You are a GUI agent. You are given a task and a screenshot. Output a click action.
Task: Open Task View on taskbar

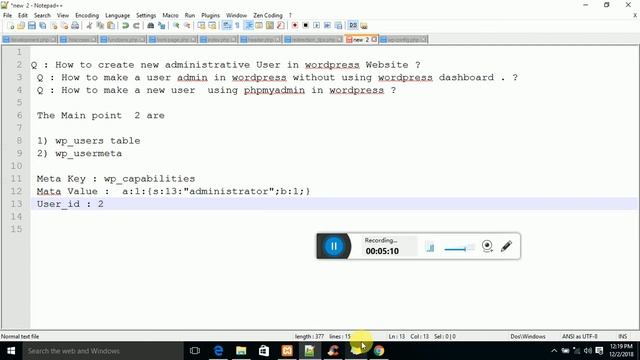(x=195, y=351)
